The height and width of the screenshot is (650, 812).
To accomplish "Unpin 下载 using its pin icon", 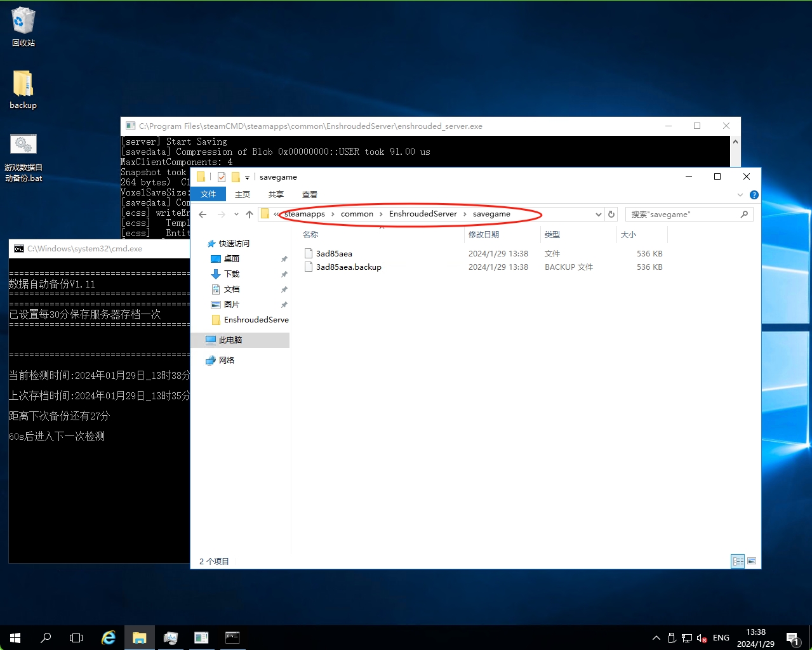I will click(284, 274).
